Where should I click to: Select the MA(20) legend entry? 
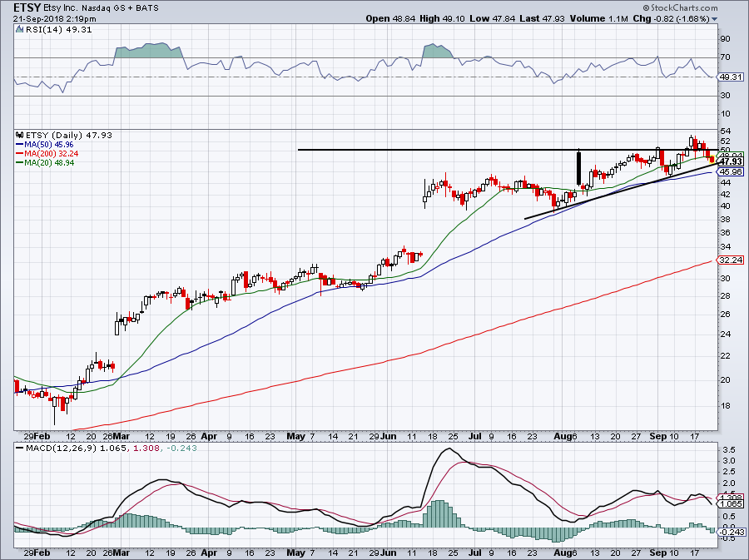click(41, 162)
